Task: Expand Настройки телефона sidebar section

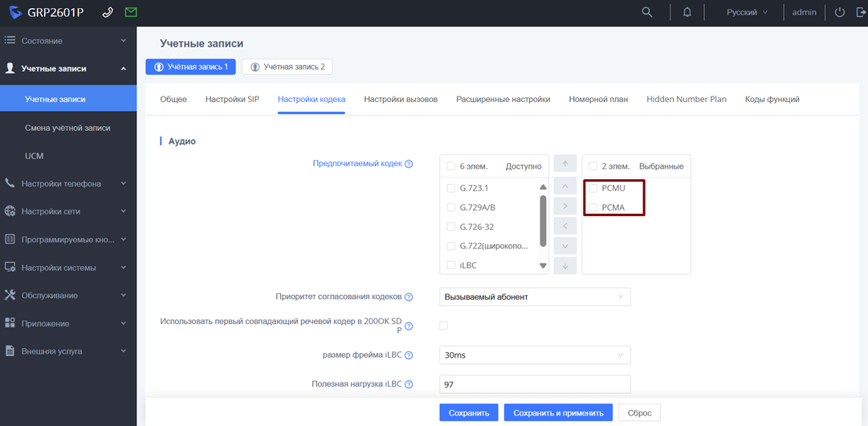Action: click(x=67, y=183)
